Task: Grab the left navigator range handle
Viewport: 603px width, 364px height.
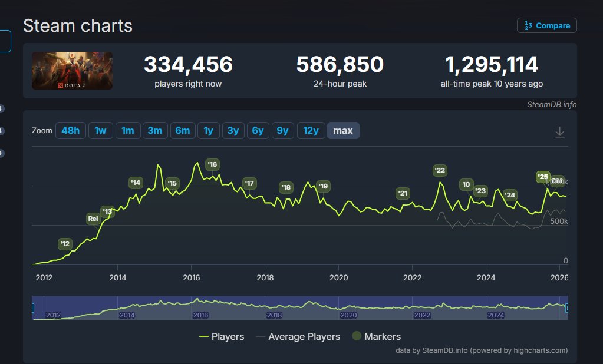Action: click(x=32, y=308)
